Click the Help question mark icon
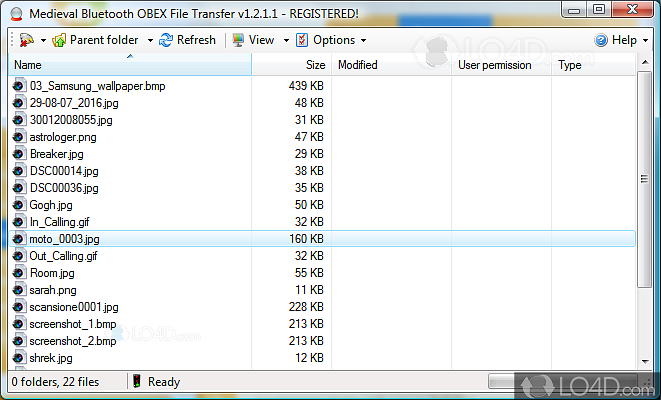This screenshot has height=400, width=661. (x=601, y=40)
